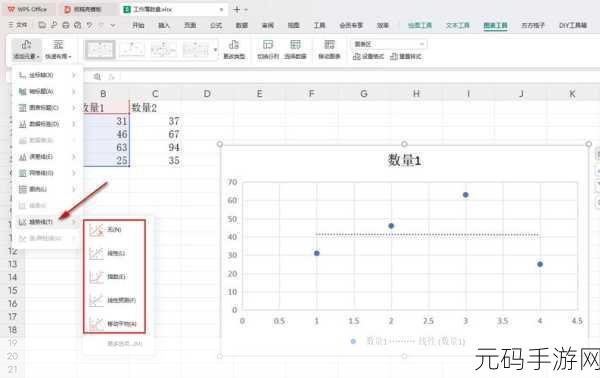The width and height of the screenshot is (600, 378).
Task: Open the Quick Layout (快速布局) dropdown
Action: coord(58,50)
